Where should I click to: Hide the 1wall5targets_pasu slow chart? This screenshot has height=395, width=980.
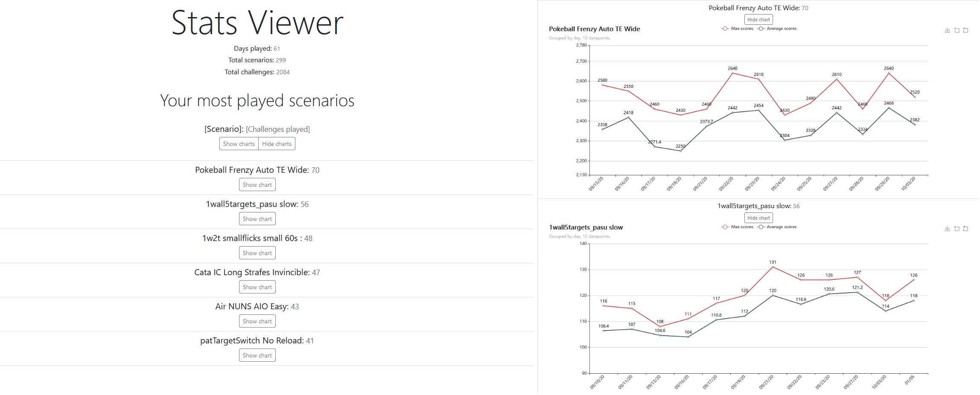[x=758, y=218]
